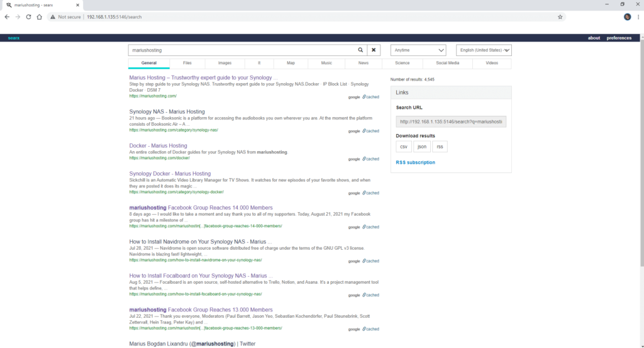Image resolution: width=644 pixels, height=348 pixels.
Task: Expand the Anytime time range dropdown
Action: (x=418, y=50)
